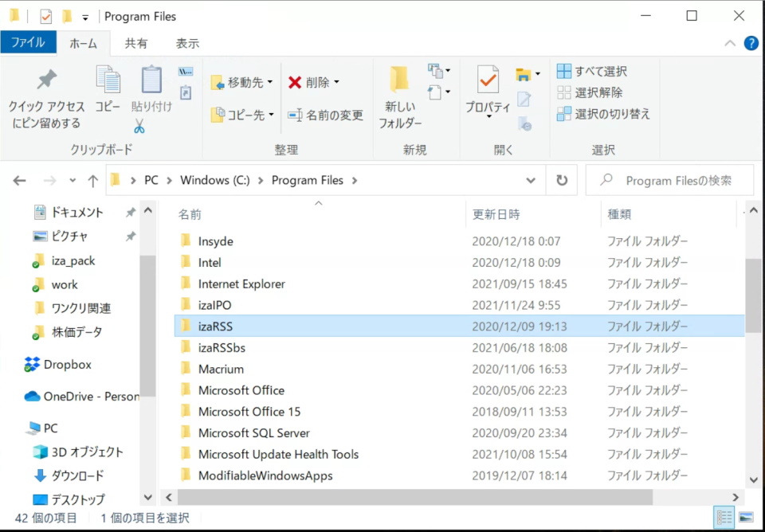
Task: Open the コピー先 dropdown
Action: click(242, 115)
